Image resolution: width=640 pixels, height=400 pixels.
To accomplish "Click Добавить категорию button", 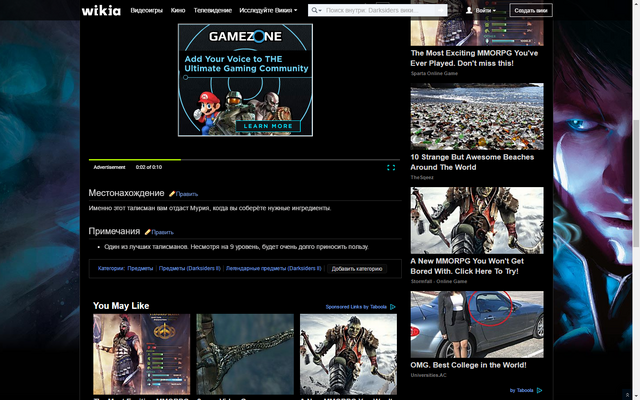I will click(x=357, y=269).
